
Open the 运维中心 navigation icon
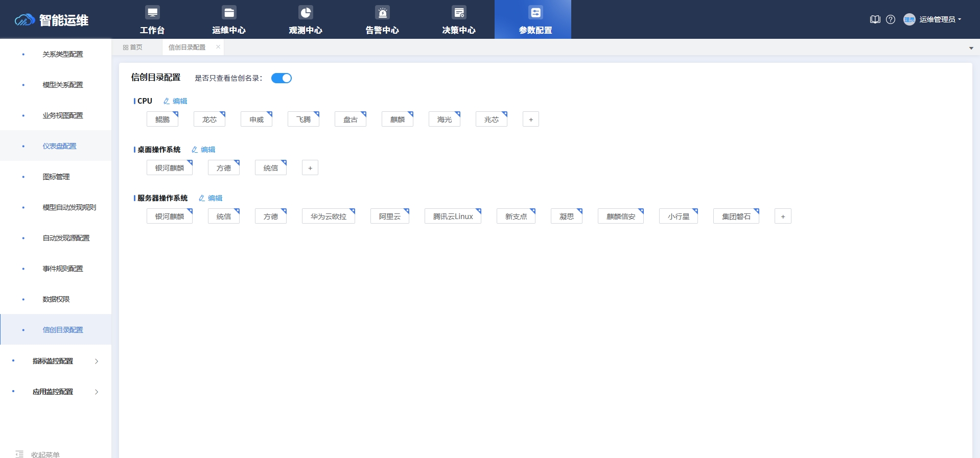[x=229, y=13]
